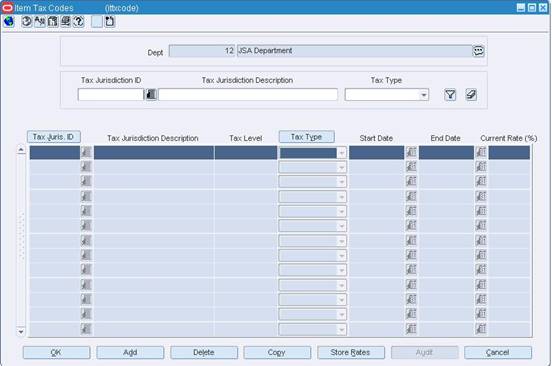Select the highlighted row's Tax Juris ID cell
This screenshot has height=366, width=552.
(x=55, y=153)
